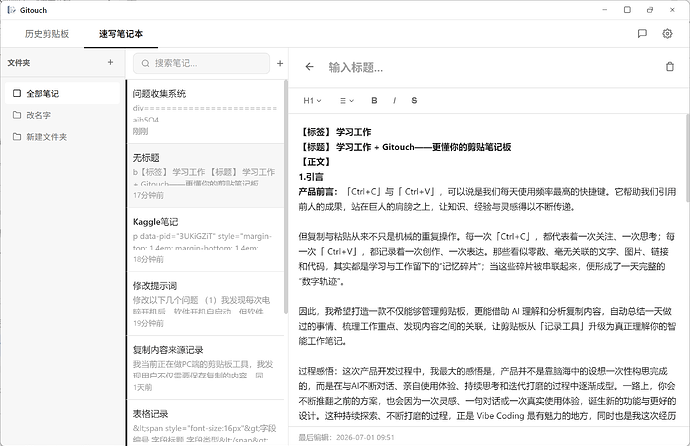Close the Gitouch window
This screenshot has width=690, height=446.
click(672, 10)
